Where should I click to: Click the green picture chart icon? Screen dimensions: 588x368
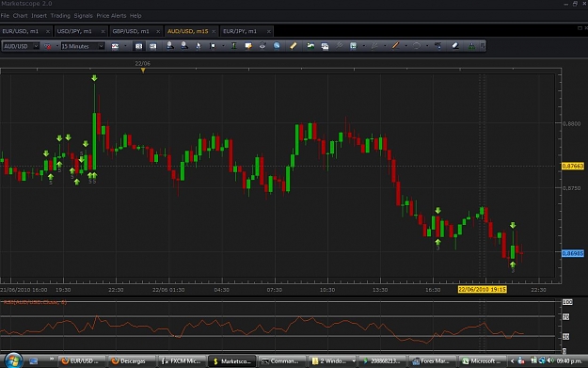[310, 46]
